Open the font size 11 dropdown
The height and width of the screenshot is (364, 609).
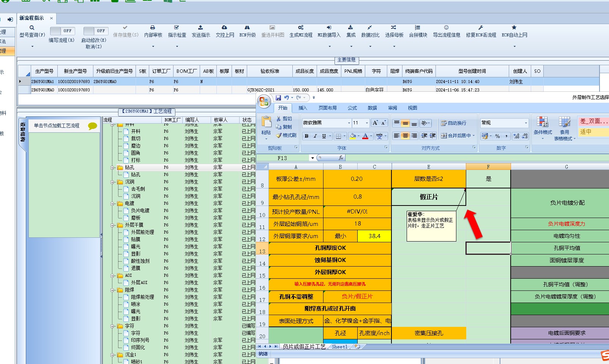[367, 123]
